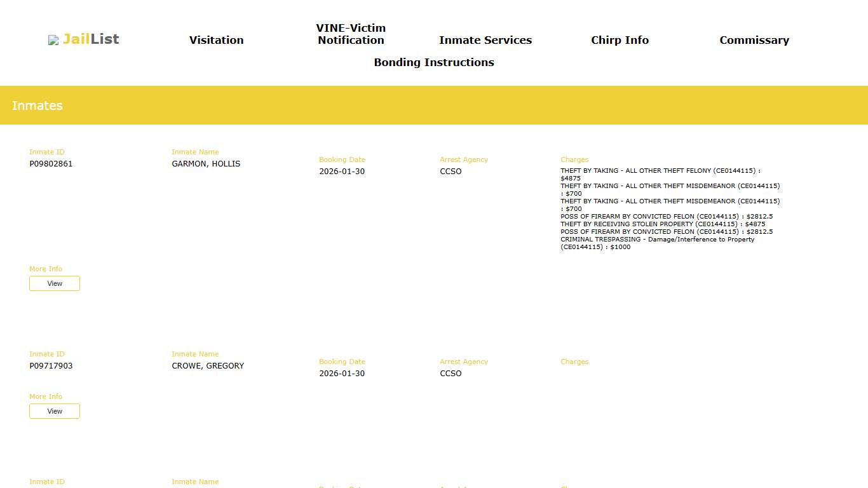Open the Chirp Info page
Image resolution: width=868 pixels, height=488 pixels.
tap(620, 40)
